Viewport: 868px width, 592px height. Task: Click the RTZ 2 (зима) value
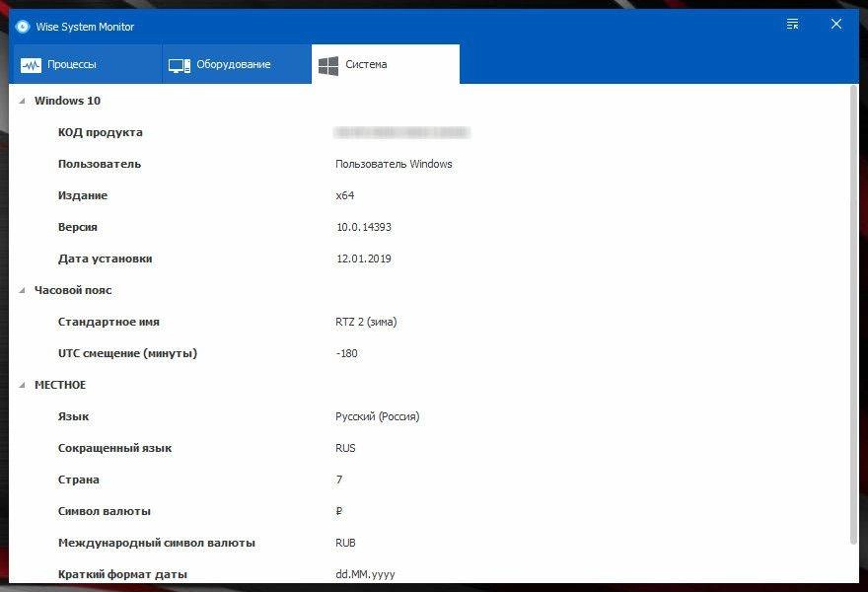(366, 322)
